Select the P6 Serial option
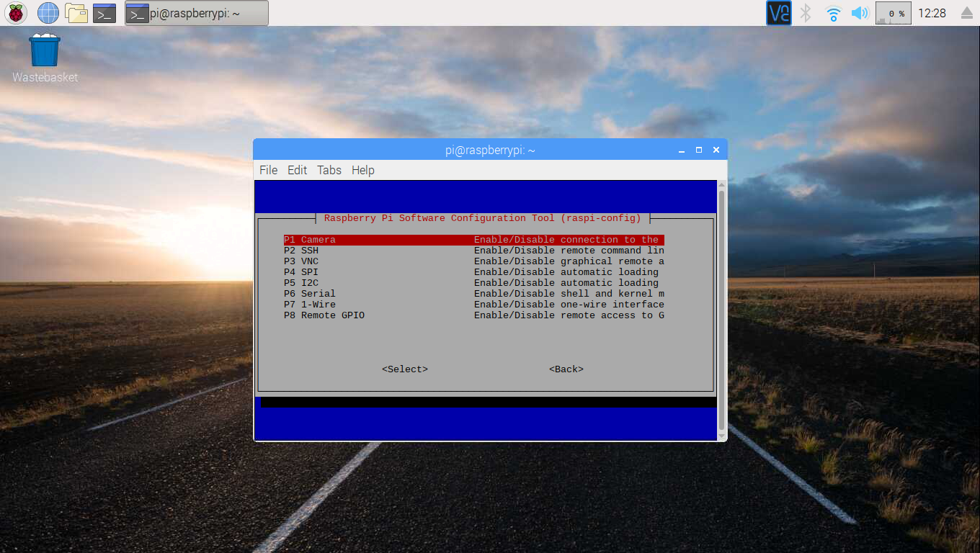 tap(473, 294)
